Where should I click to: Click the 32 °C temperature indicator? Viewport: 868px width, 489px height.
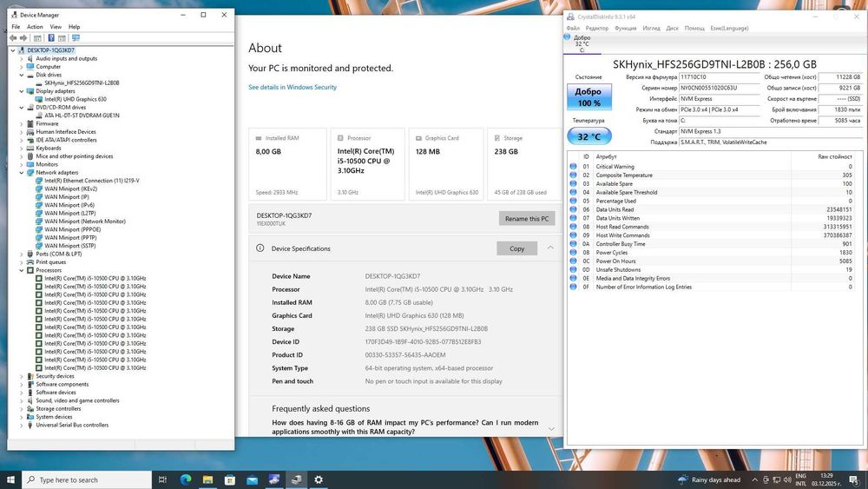[589, 136]
